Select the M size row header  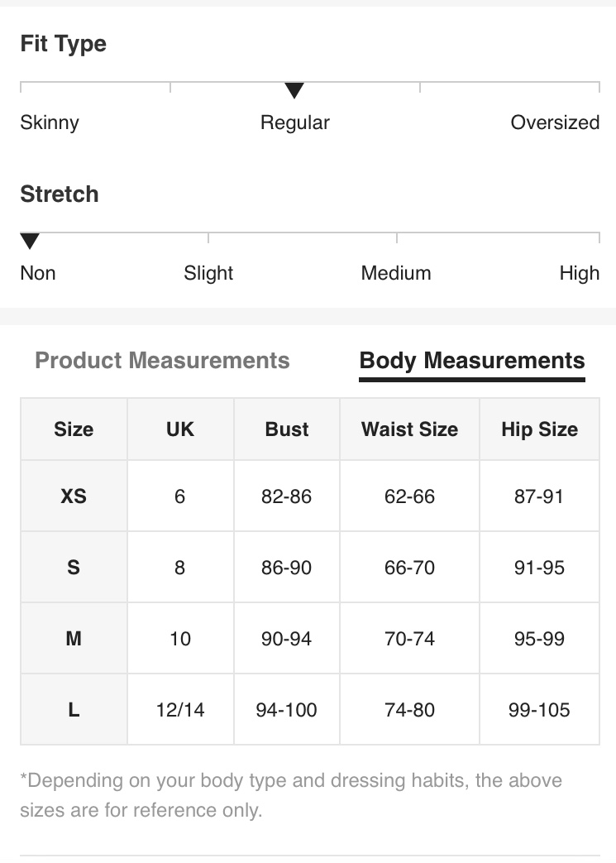click(74, 639)
